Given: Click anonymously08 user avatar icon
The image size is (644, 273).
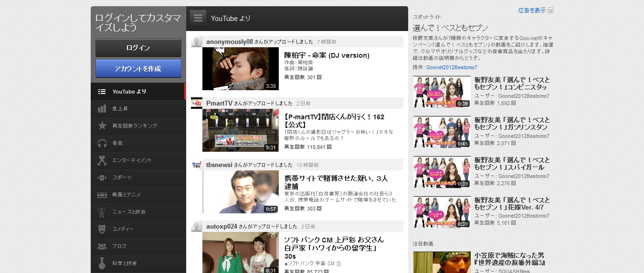Looking at the screenshot, I should 197,42.
